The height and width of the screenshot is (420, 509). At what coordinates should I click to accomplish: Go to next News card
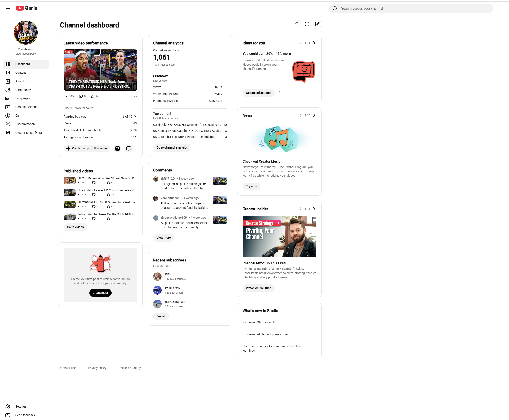point(314,115)
